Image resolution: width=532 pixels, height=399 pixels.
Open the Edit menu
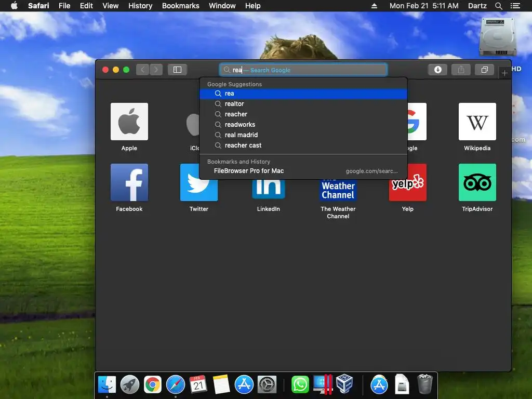(x=86, y=6)
